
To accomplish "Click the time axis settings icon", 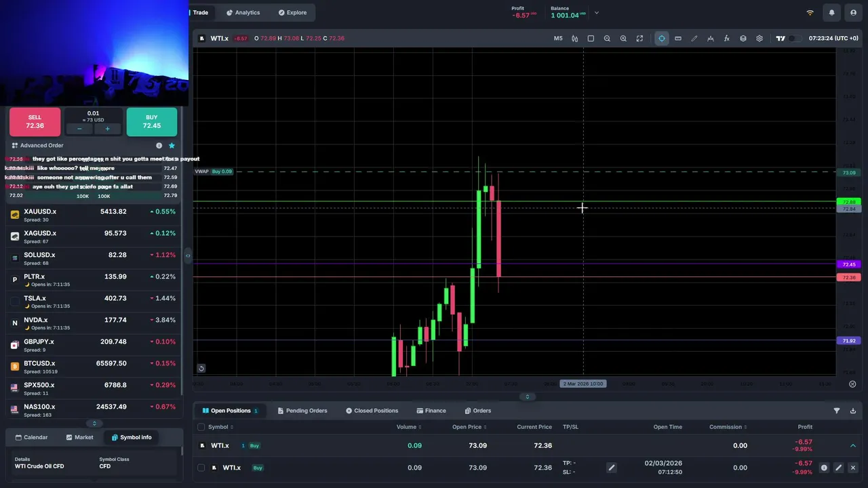I will (852, 384).
